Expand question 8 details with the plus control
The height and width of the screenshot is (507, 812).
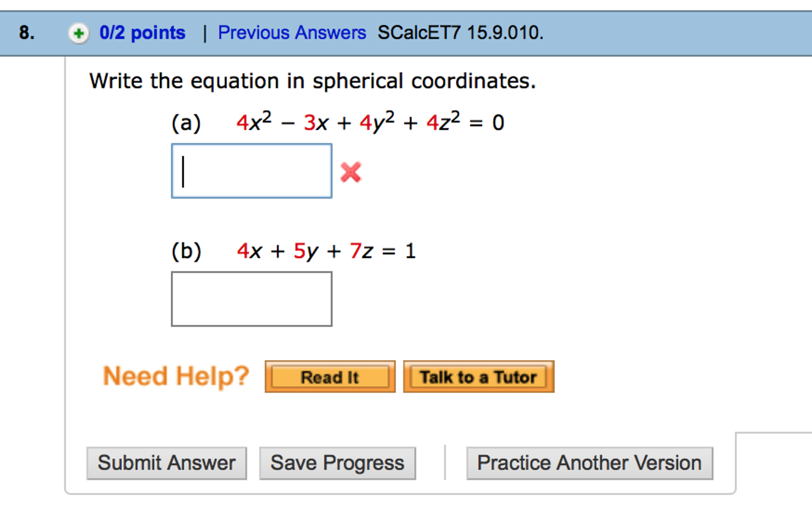pos(79,33)
